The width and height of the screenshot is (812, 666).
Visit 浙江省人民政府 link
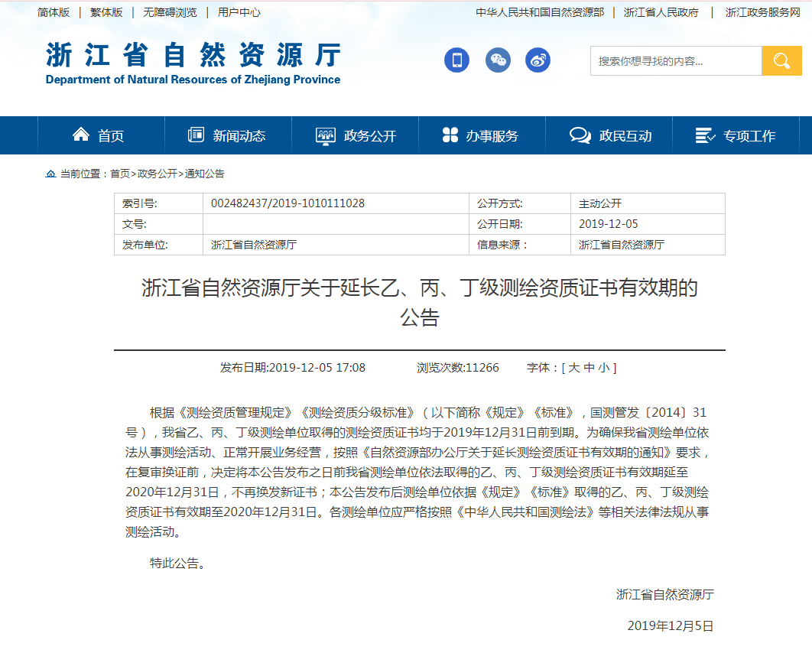click(661, 12)
